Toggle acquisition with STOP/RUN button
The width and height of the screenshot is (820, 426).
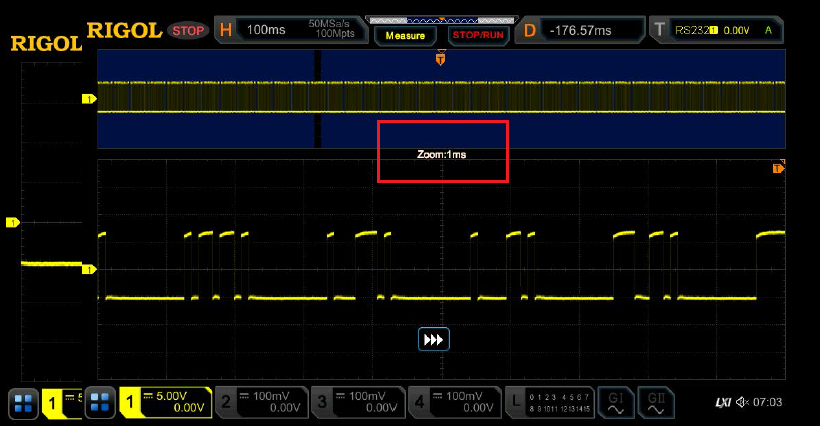click(479, 35)
